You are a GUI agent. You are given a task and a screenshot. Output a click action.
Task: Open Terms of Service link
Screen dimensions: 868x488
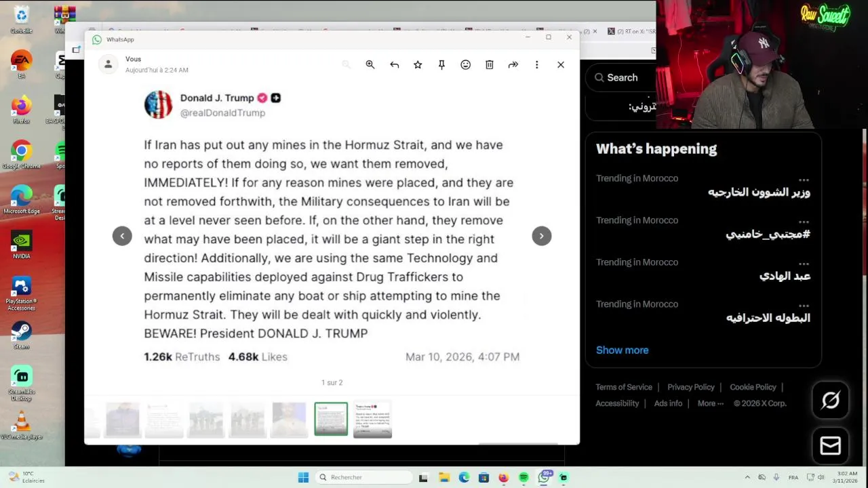pyautogui.click(x=624, y=387)
